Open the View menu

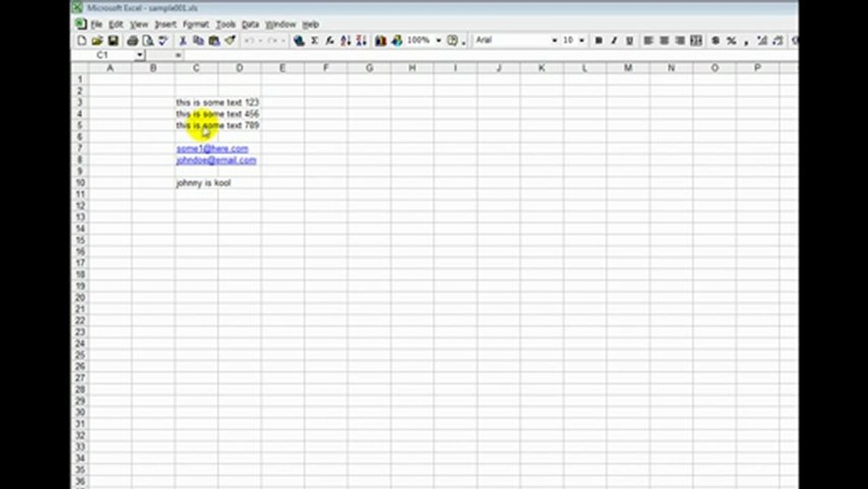click(x=138, y=24)
